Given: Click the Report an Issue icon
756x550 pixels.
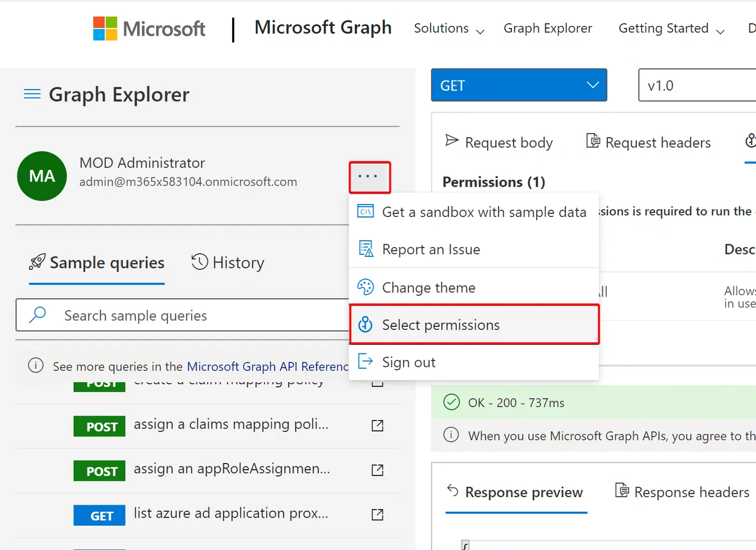Looking at the screenshot, I should pyautogui.click(x=366, y=249).
